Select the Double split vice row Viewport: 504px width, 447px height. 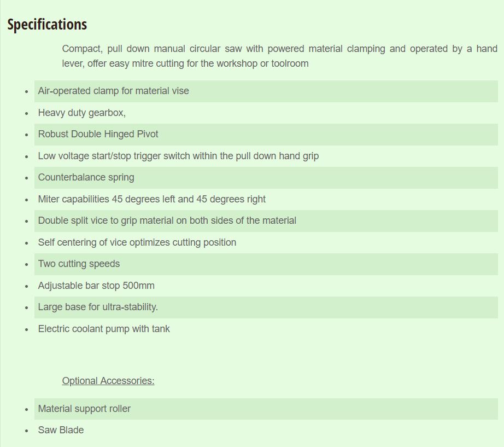coord(266,221)
